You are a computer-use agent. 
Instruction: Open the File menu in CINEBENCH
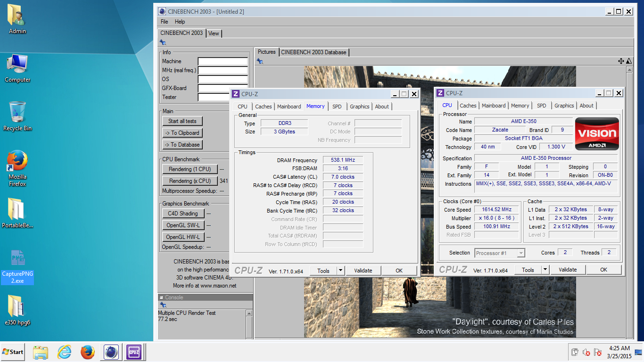click(164, 22)
